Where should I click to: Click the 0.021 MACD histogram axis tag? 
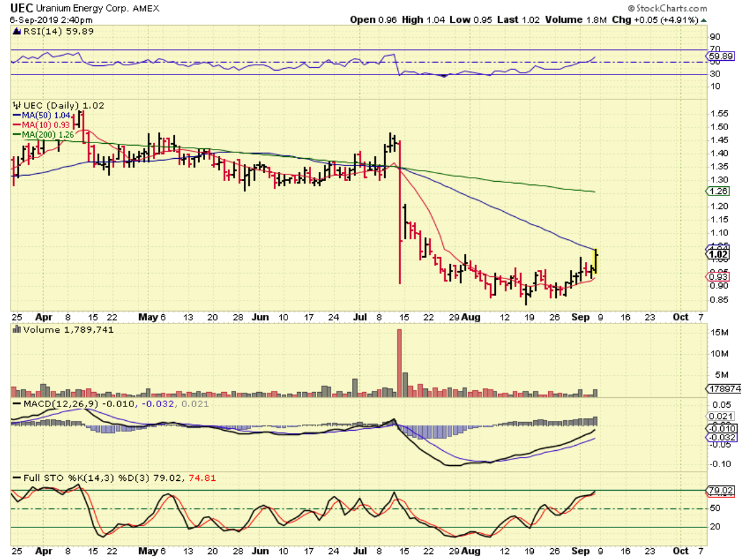coord(721,416)
